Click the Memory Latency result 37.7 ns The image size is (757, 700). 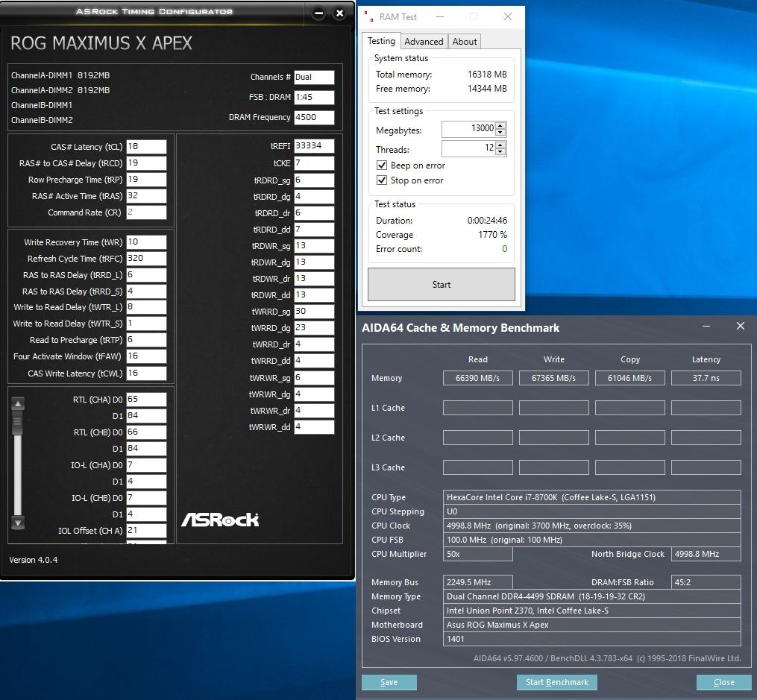pyautogui.click(x=706, y=378)
